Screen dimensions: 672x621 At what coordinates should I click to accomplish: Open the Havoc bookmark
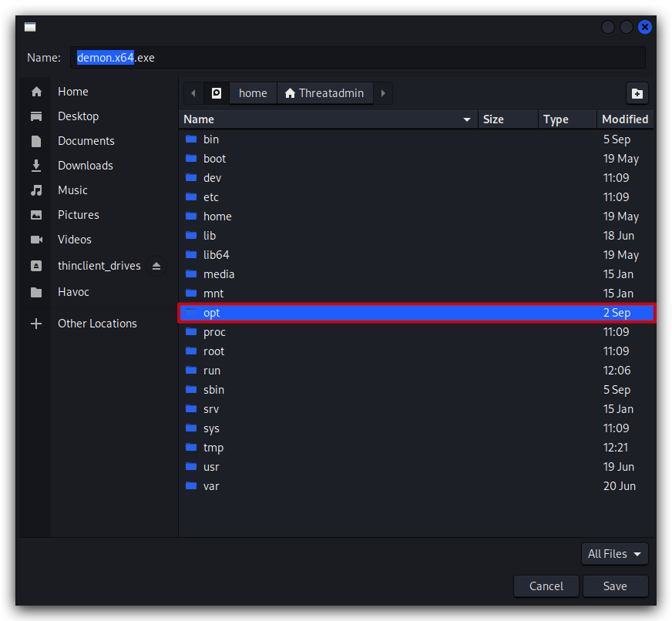coord(73,292)
